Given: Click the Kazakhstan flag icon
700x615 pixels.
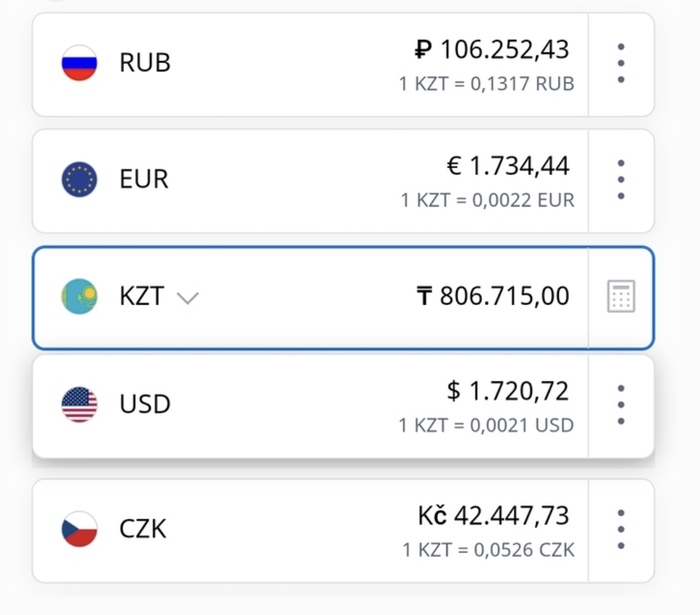Looking at the screenshot, I should 79,297.
